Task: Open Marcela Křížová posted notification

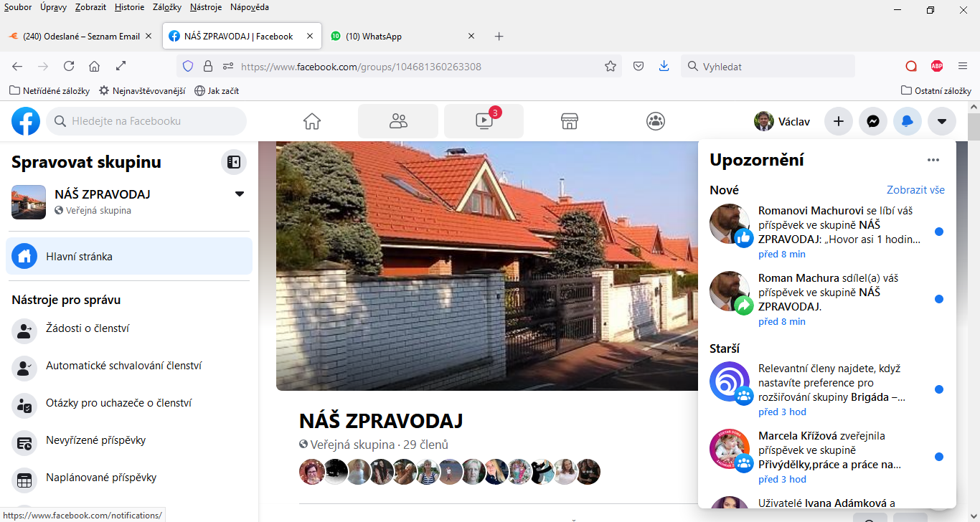Action: pos(826,457)
